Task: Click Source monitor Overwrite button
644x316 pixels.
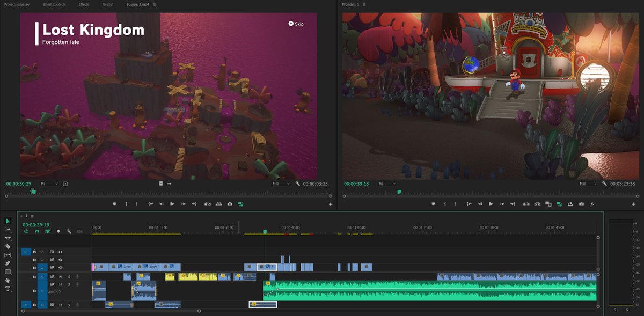Action: click(219, 204)
